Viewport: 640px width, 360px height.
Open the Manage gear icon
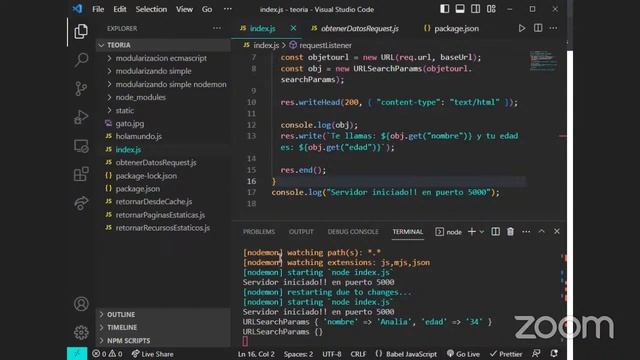(81, 332)
